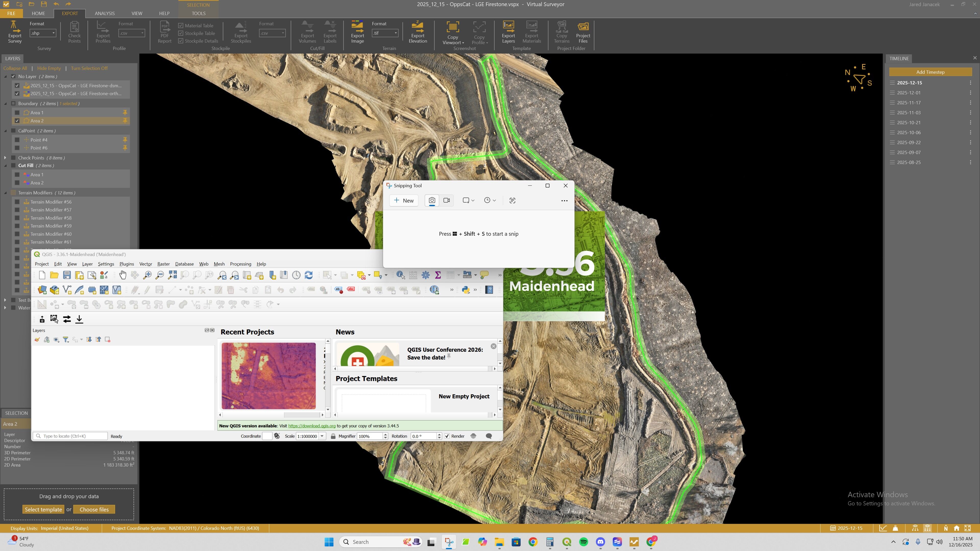
Task: Toggle the QGIS Render checkbox
Action: [447, 436]
